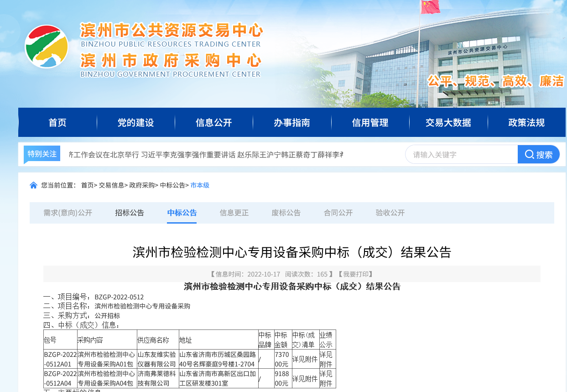The width and height of the screenshot is (567, 392).
Task: Click the 滨州市公共资源交易中心 banner title
Action: [172, 30]
